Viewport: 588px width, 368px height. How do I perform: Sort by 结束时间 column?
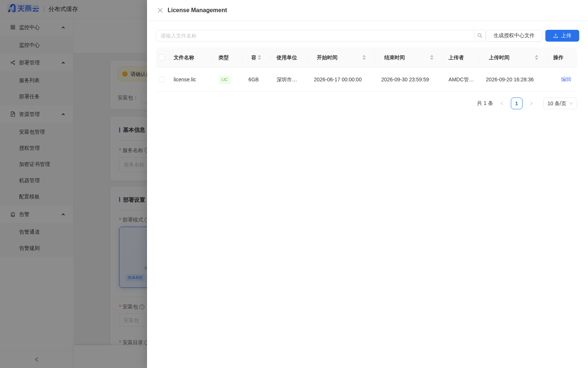point(432,57)
